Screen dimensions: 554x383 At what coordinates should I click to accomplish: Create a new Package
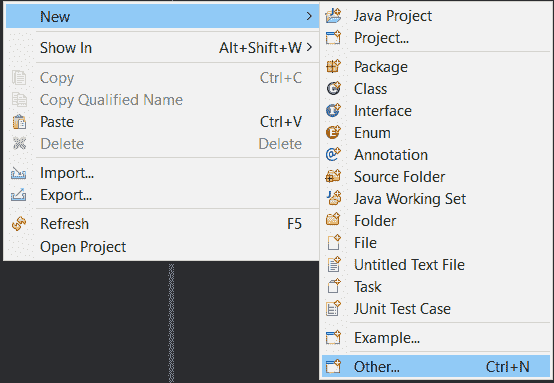pos(436,66)
